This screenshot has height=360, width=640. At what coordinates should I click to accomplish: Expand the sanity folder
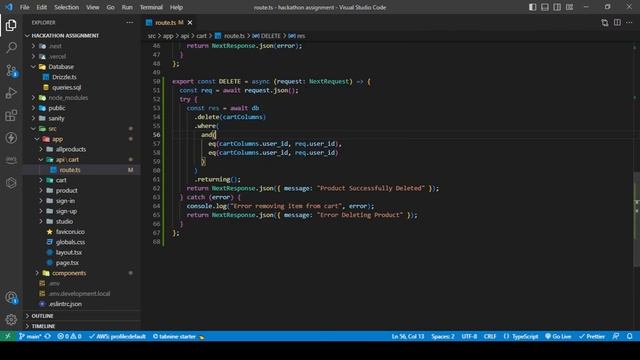(56, 118)
